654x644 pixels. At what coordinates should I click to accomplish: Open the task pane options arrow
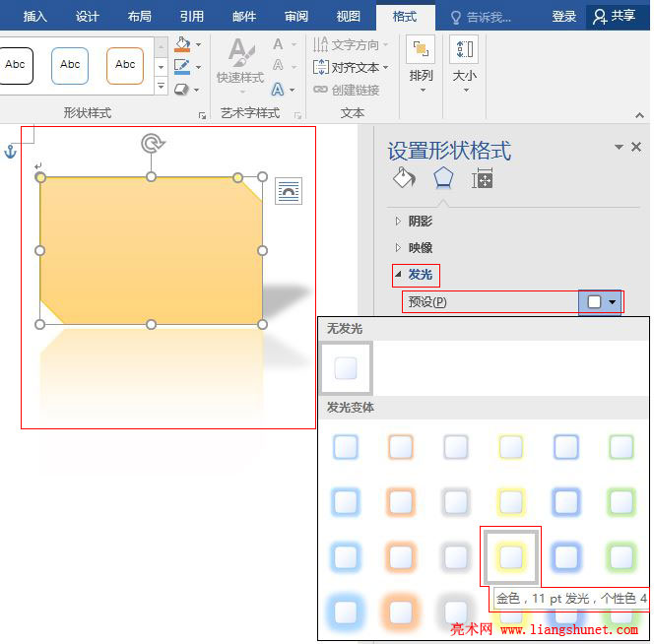click(619, 147)
